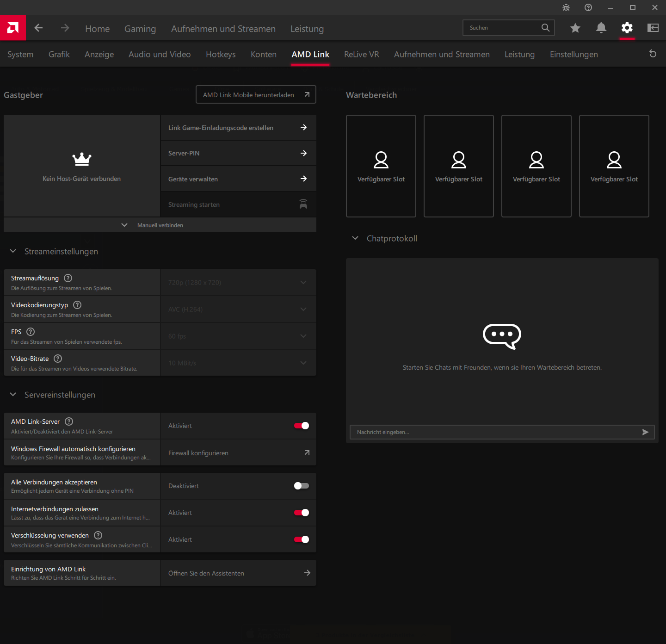Open Geräte verwalten option
Screen dimensions: 666x644
[239, 179]
